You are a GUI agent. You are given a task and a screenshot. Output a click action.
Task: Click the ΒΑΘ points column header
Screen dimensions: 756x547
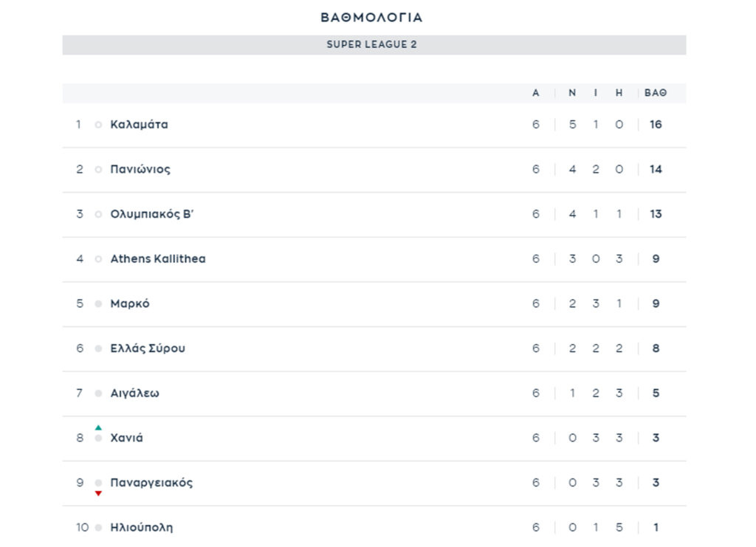656,93
